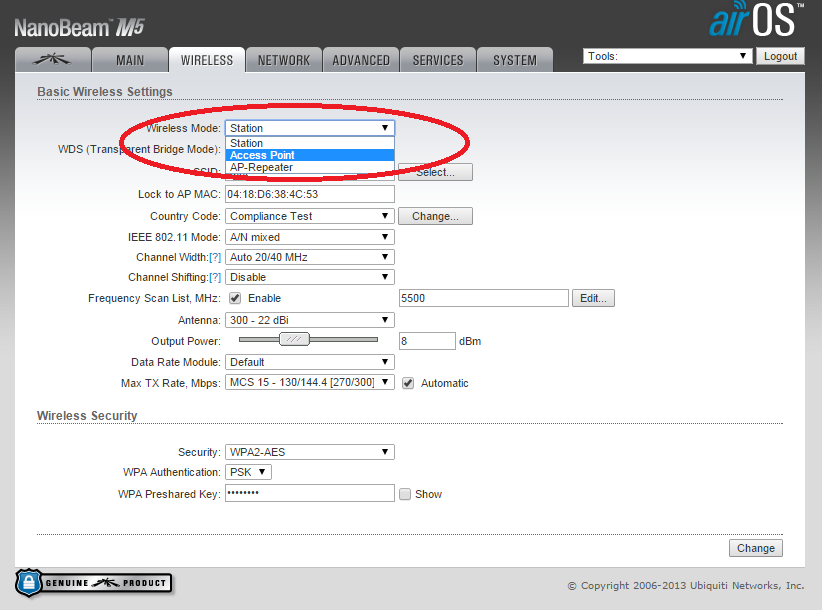Go to the SYSTEM tab
The image size is (822, 610).
(x=514, y=60)
